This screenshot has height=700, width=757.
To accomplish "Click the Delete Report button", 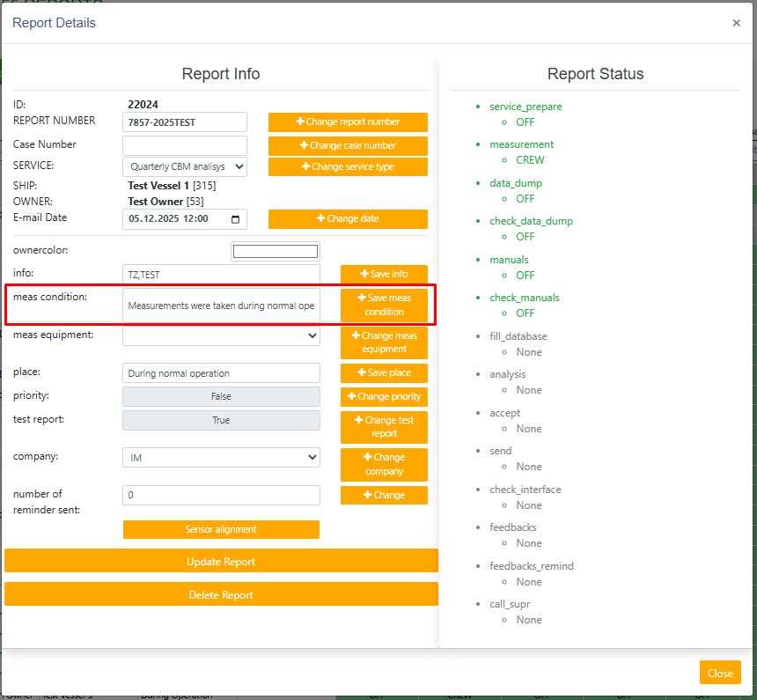I will click(x=221, y=595).
